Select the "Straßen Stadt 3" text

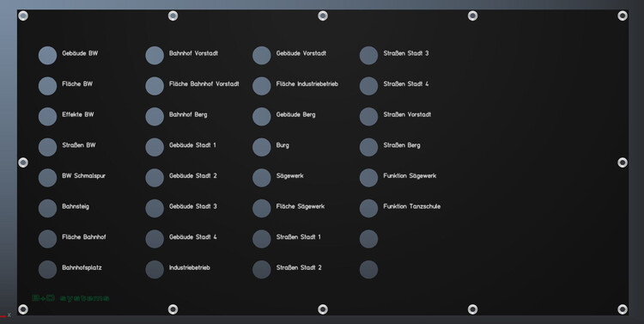click(x=406, y=53)
